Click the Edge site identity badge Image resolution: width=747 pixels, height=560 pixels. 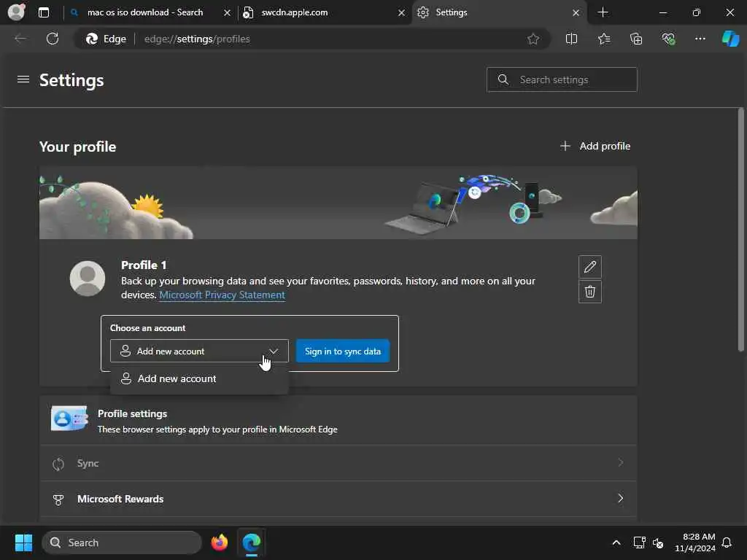(x=107, y=39)
